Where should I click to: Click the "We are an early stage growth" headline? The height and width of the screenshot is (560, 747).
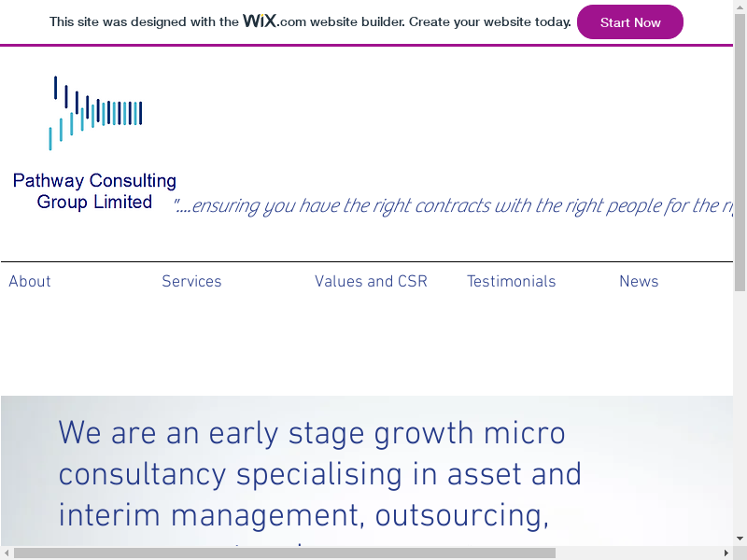pos(312,434)
